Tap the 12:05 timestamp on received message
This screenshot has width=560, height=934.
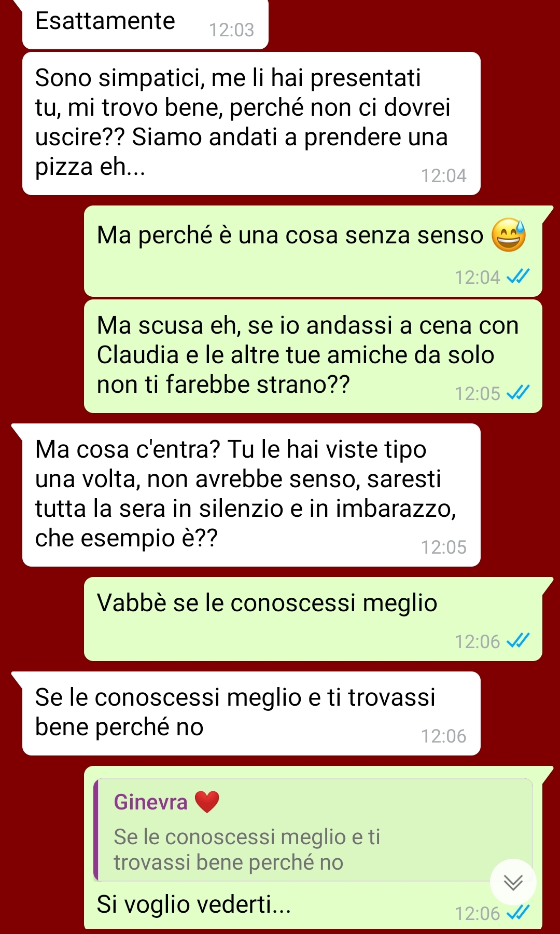click(443, 547)
